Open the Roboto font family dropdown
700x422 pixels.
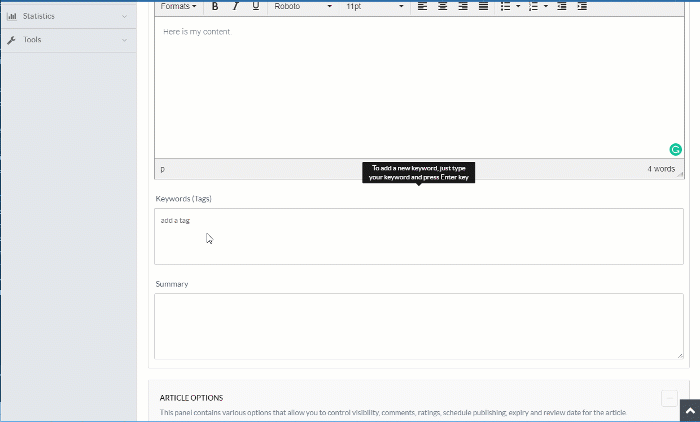[303, 6]
